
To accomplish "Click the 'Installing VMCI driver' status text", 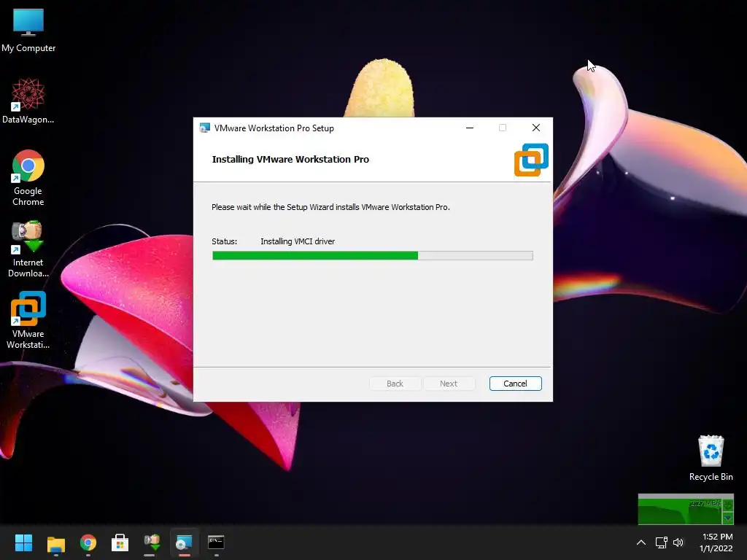I will tap(298, 241).
